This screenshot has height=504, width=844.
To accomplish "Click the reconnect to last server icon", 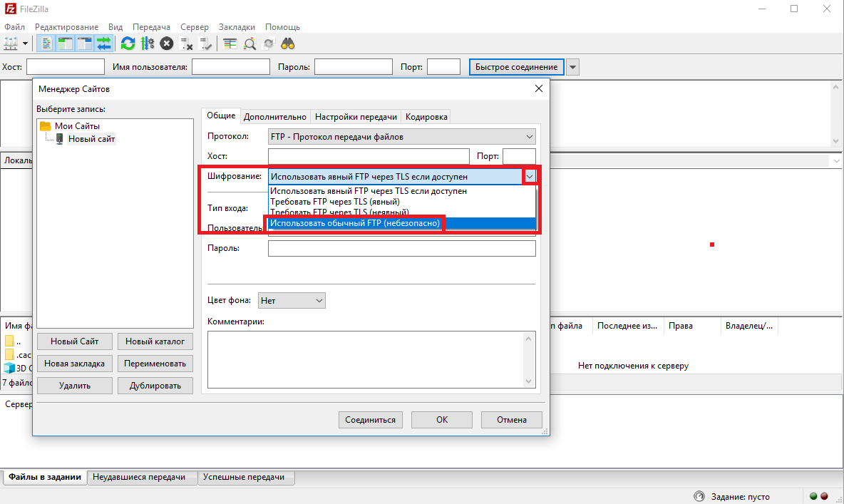I will pos(205,43).
